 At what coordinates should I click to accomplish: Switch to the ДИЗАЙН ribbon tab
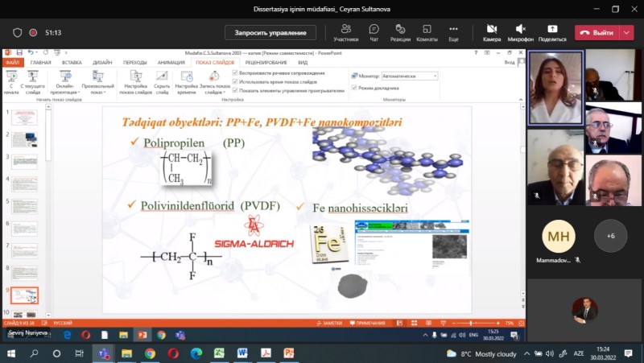click(102, 63)
